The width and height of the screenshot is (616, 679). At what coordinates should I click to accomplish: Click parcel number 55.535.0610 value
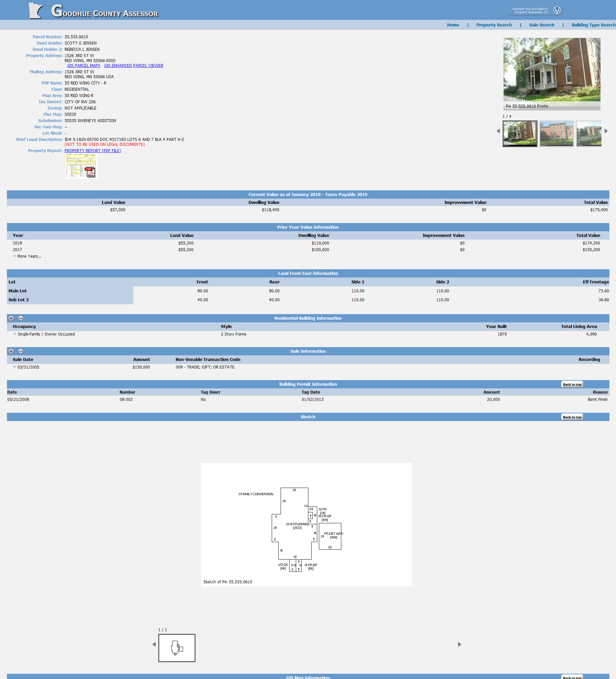pyautogui.click(x=76, y=37)
